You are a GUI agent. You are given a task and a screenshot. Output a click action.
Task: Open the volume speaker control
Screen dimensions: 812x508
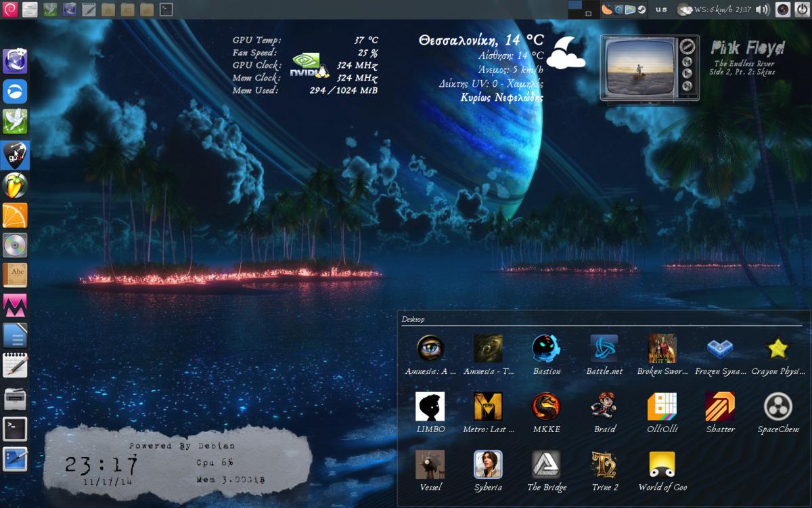763,9
